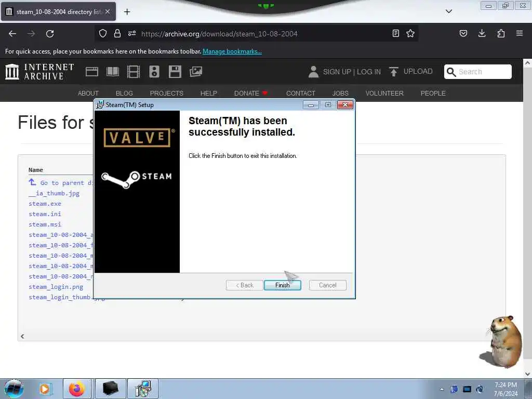Show hidden system tray icons
This screenshot has width=532, height=399.
(x=442, y=389)
